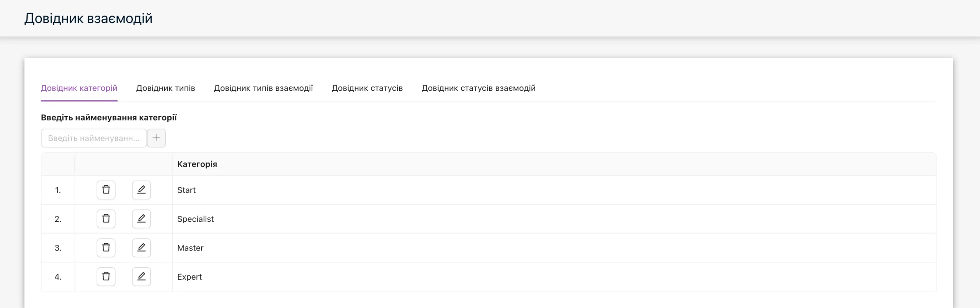Edit the Master category
Screen dimensions: 980x308
[141, 248]
